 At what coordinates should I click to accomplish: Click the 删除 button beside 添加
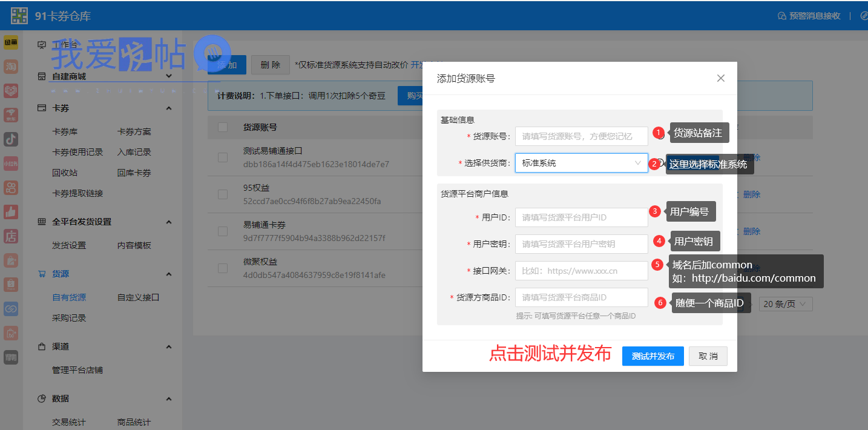pyautogui.click(x=271, y=65)
